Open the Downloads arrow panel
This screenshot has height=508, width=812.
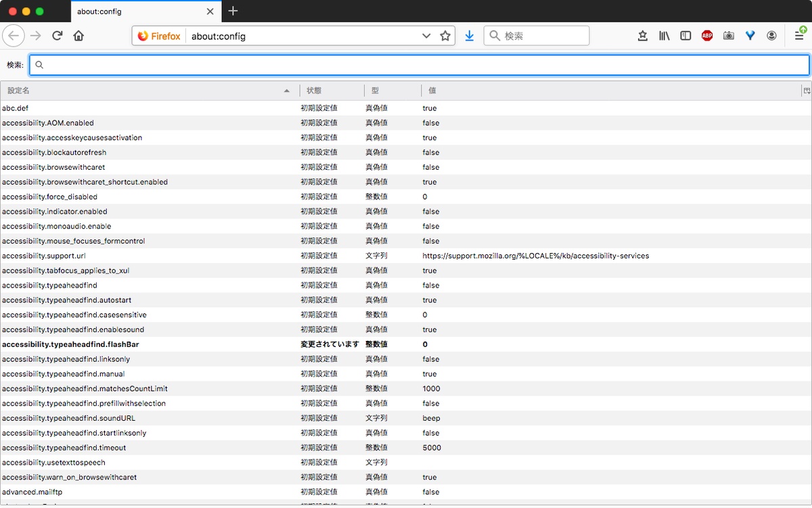click(x=469, y=36)
